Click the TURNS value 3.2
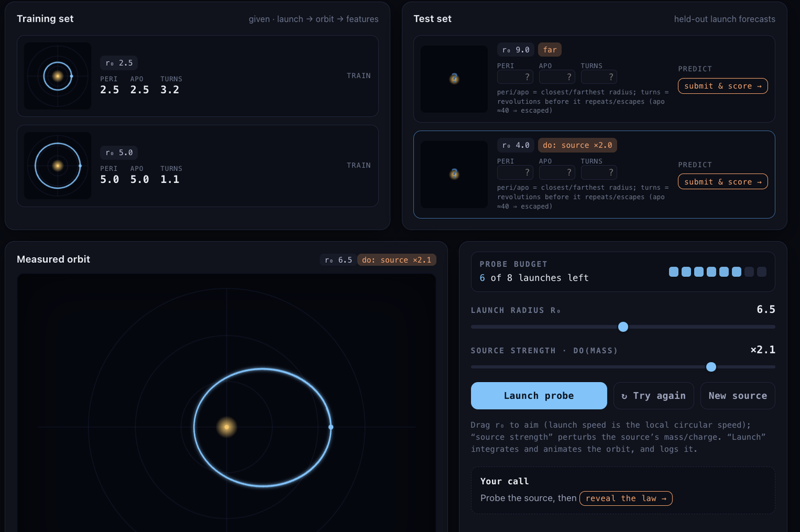The image size is (800, 532). pyautogui.click(x=170, y=90)
